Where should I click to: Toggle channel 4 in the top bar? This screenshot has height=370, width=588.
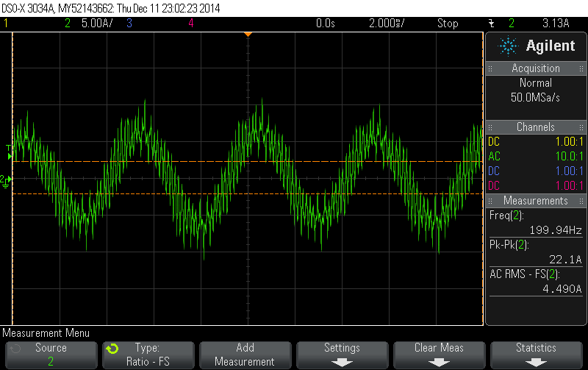coord(190,24)
